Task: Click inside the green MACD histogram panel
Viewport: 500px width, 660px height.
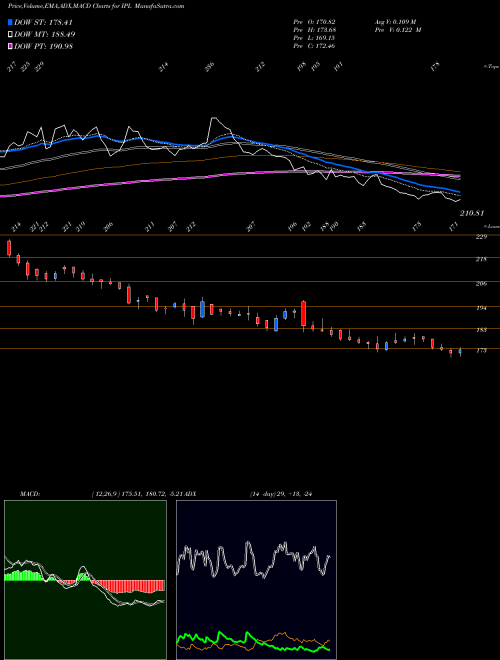Action: (x=85, y=579)
